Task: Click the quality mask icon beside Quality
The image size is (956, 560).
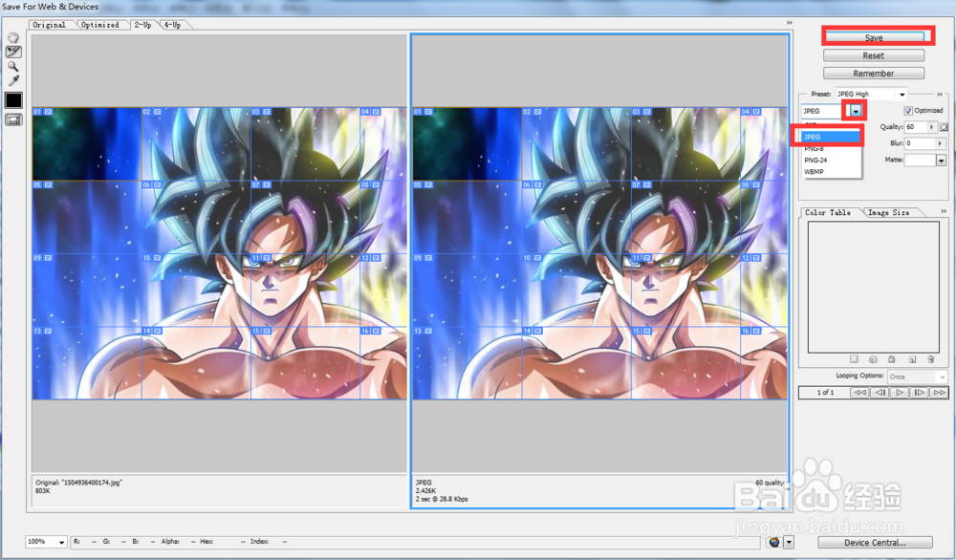Action: [x=944, y=127]
